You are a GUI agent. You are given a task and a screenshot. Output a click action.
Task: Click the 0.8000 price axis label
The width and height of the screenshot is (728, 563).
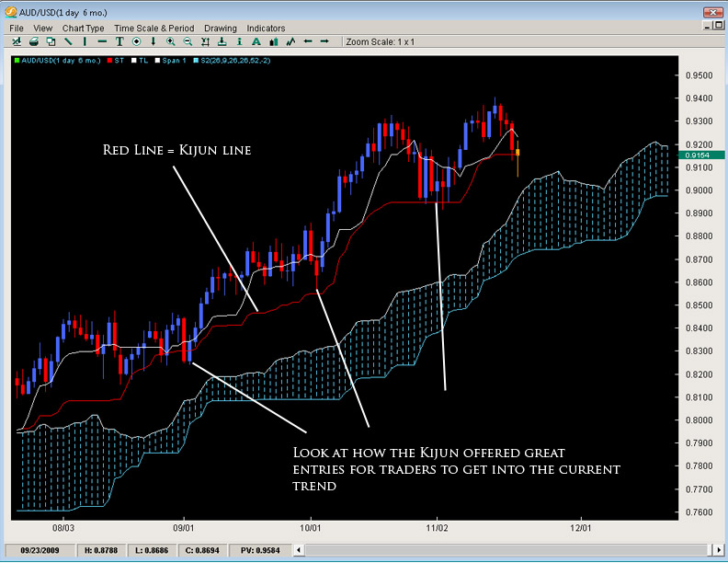(699, 419)
